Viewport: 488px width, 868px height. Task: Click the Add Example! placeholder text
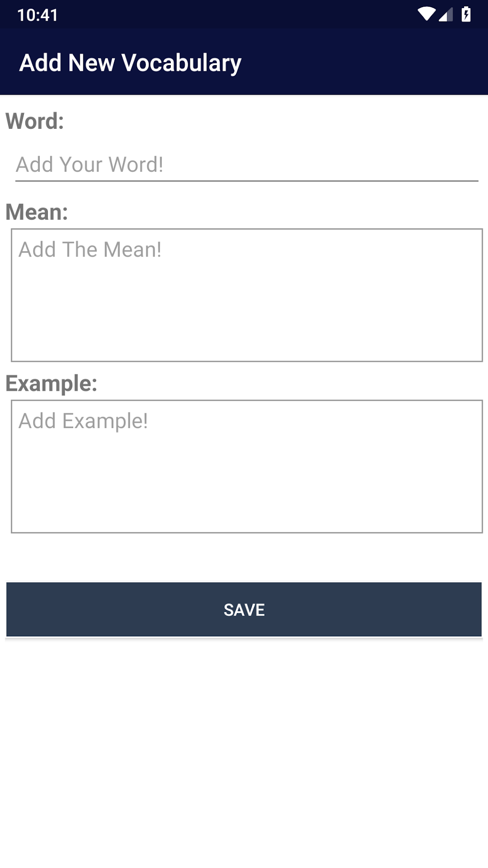pyautogui.click(x=83, y=421)
